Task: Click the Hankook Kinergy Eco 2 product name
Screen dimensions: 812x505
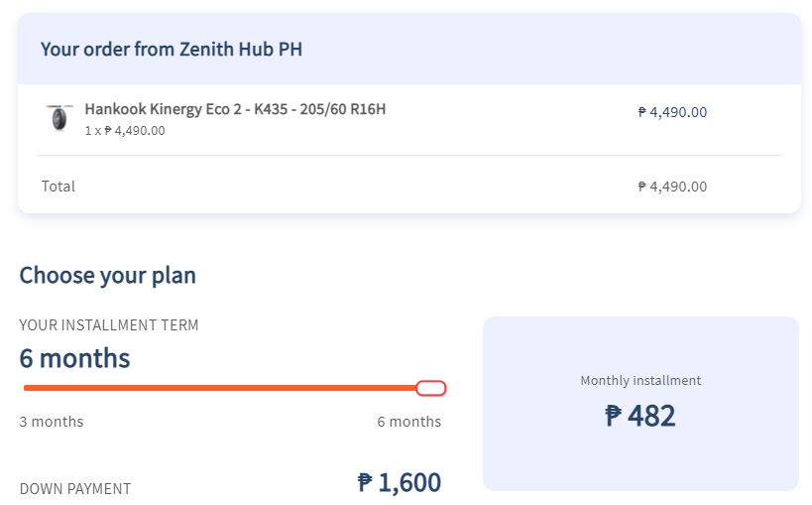Action: [235, 109]
